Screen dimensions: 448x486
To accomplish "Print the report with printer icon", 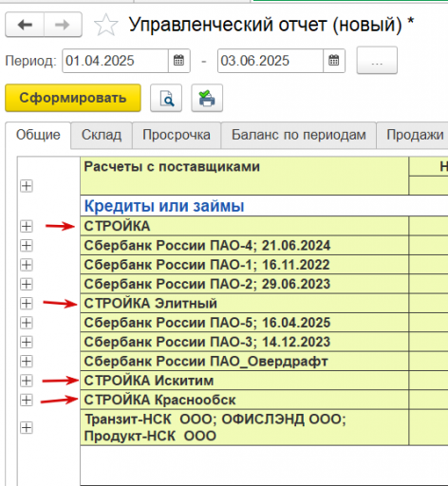I will click(x=207, y=98).
